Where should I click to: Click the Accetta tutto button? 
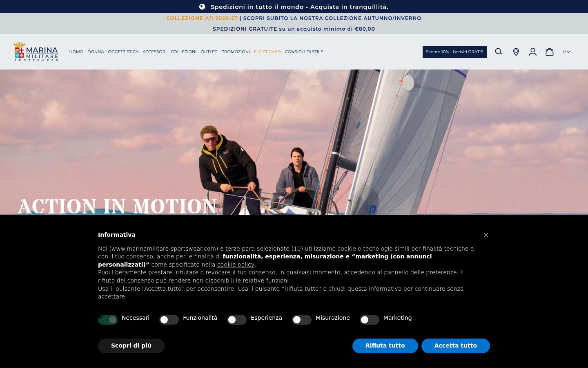456,346
